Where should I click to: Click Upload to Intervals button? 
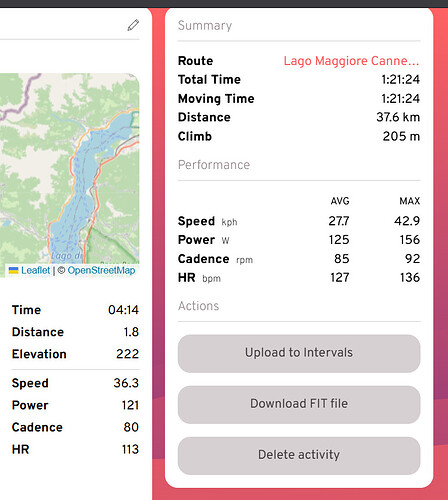299,353
